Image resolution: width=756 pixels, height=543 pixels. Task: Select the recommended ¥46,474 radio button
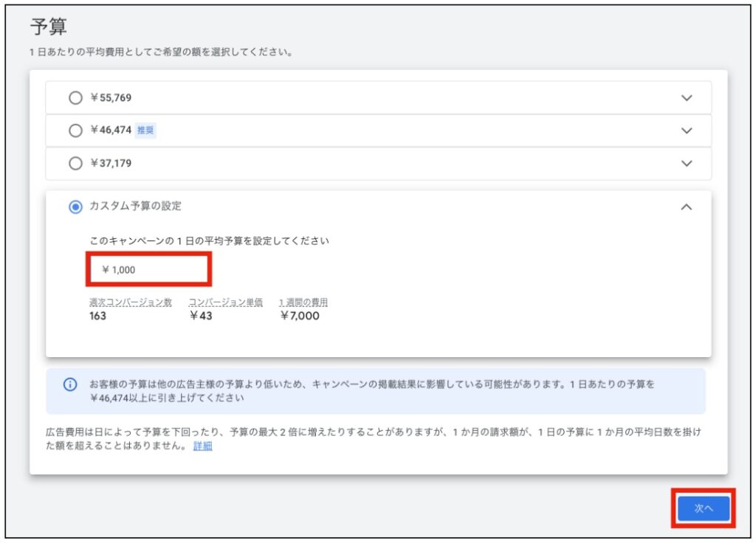point(75,131)
